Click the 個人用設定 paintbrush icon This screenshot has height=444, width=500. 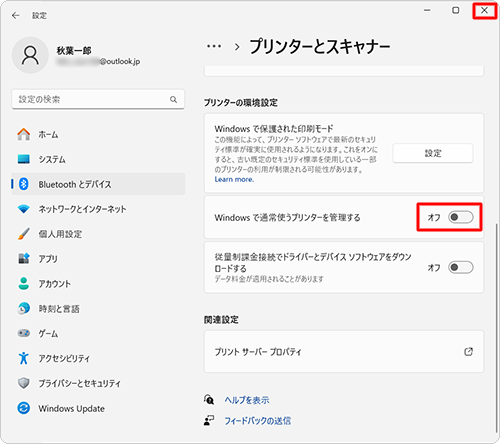[24, 234]
